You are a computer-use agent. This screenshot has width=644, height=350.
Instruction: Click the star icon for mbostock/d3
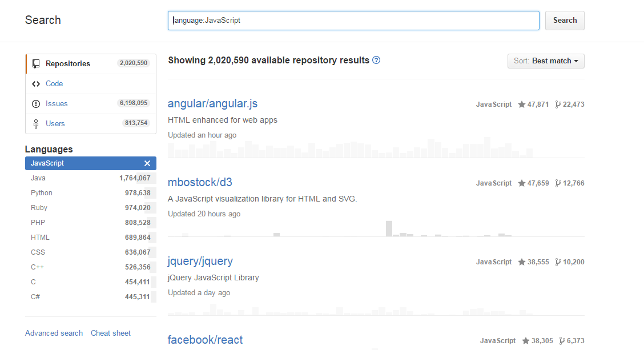[x=522, y=183]
